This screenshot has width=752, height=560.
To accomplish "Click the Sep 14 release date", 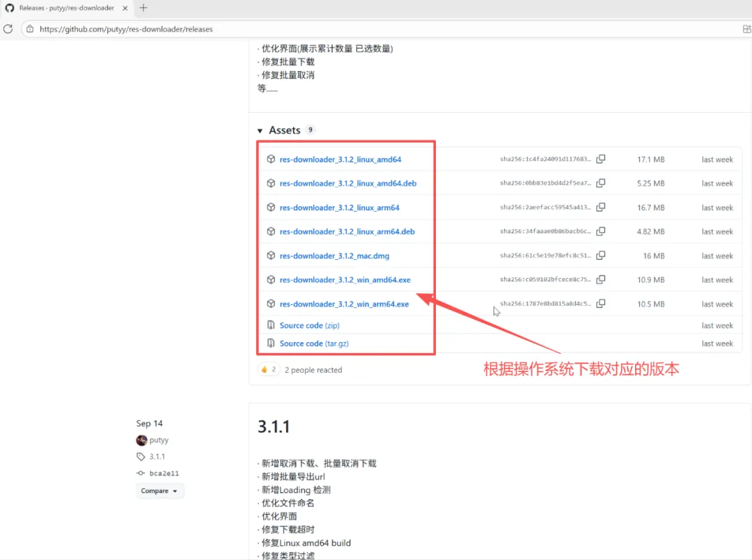I will tap(149, 423).
